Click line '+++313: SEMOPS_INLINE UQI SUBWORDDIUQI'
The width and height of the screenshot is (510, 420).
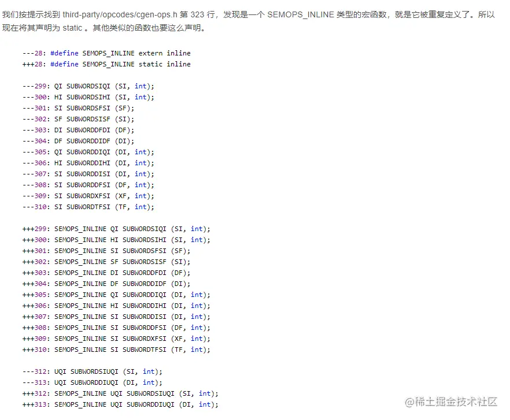[x=120, y=405]
